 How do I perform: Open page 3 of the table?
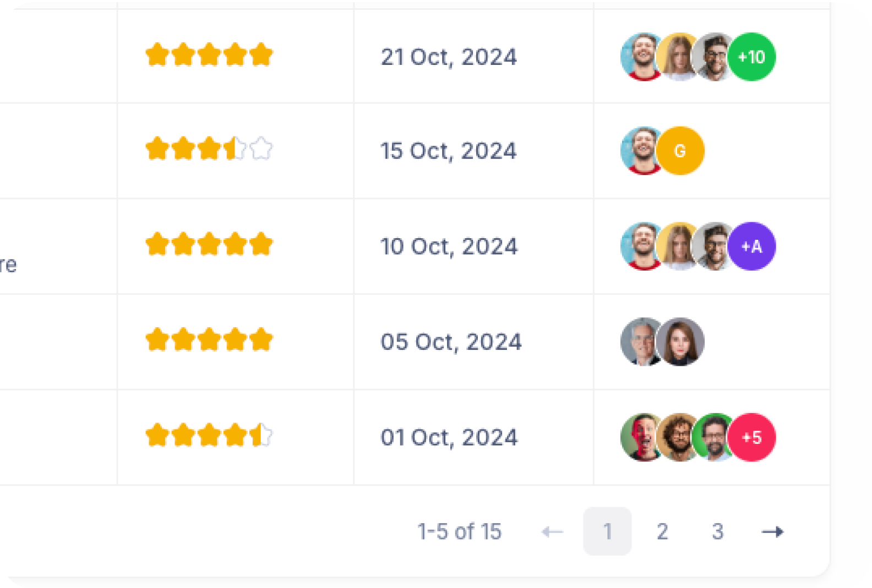point(717,531)
